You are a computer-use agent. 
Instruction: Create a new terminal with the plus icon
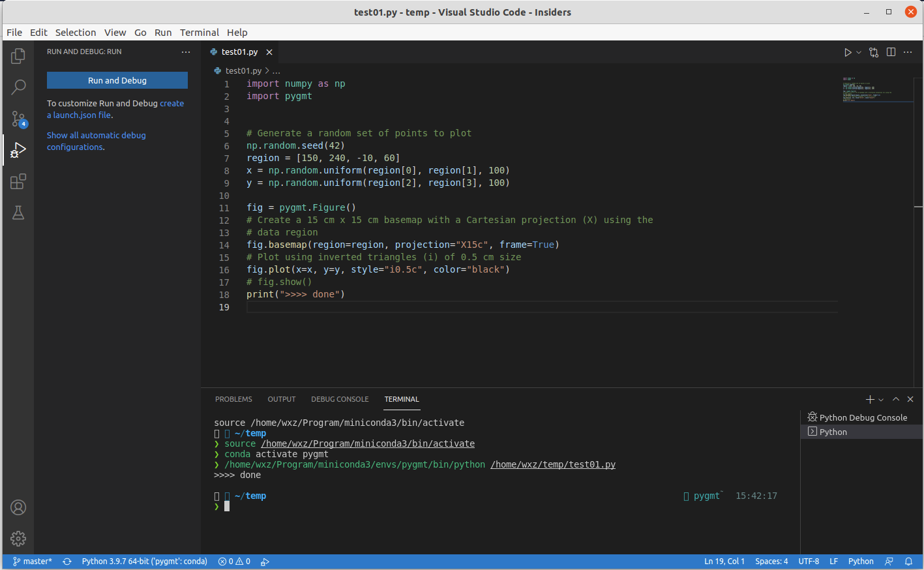coord(869,399)
